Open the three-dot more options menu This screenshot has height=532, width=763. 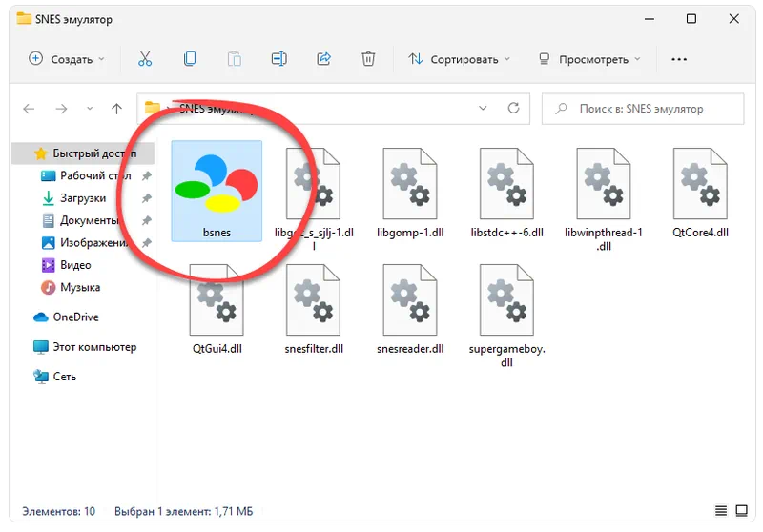pyautogui.click(x=679, y=59)
